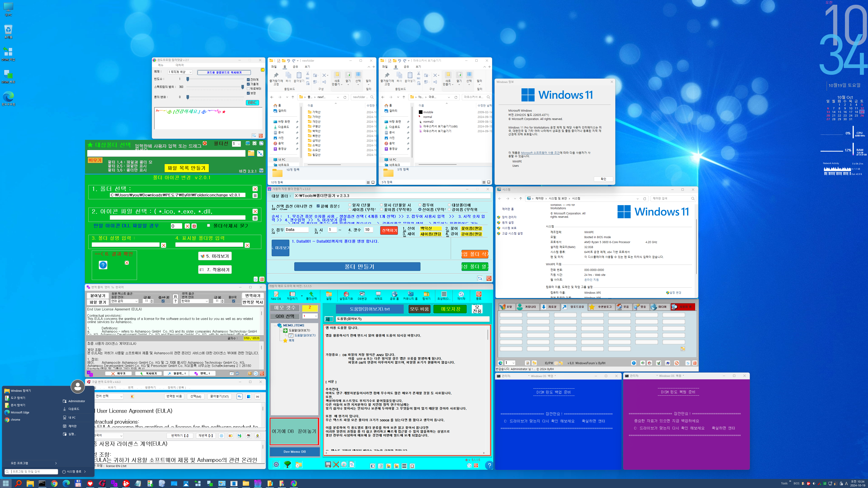868x488 pixels.
Task: Toggle the 끝에 증분 checkbox in folder maker
Action: 318,206
